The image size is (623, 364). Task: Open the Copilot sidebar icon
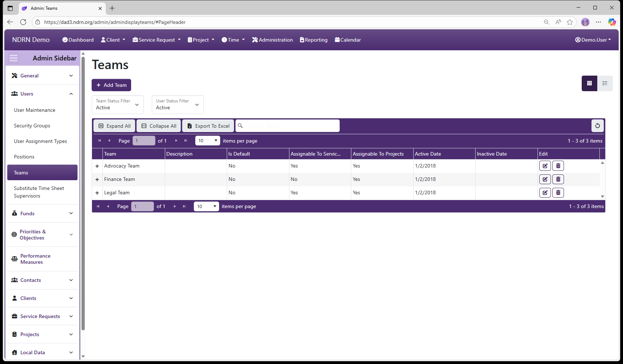point(612,22)
